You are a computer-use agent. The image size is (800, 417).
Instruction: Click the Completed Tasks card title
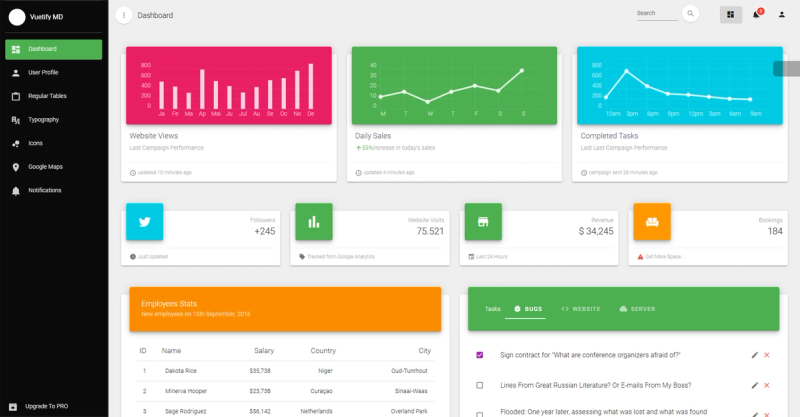(609, 136)
